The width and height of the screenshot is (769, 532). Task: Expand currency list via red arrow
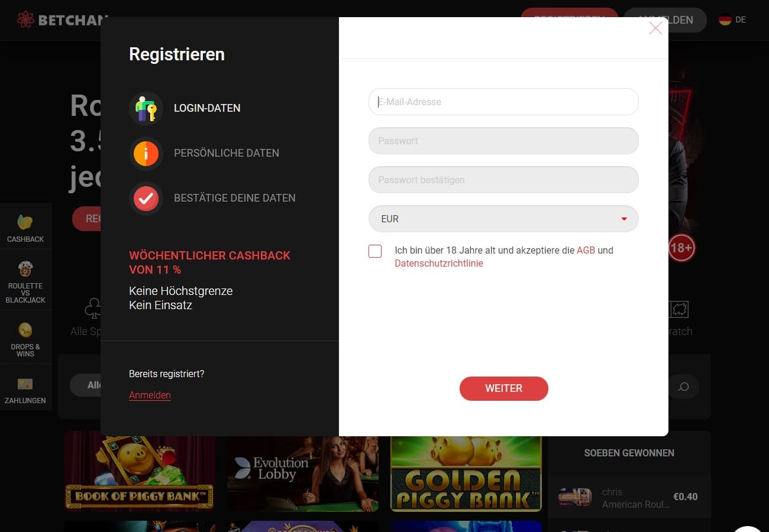[624, 219]
